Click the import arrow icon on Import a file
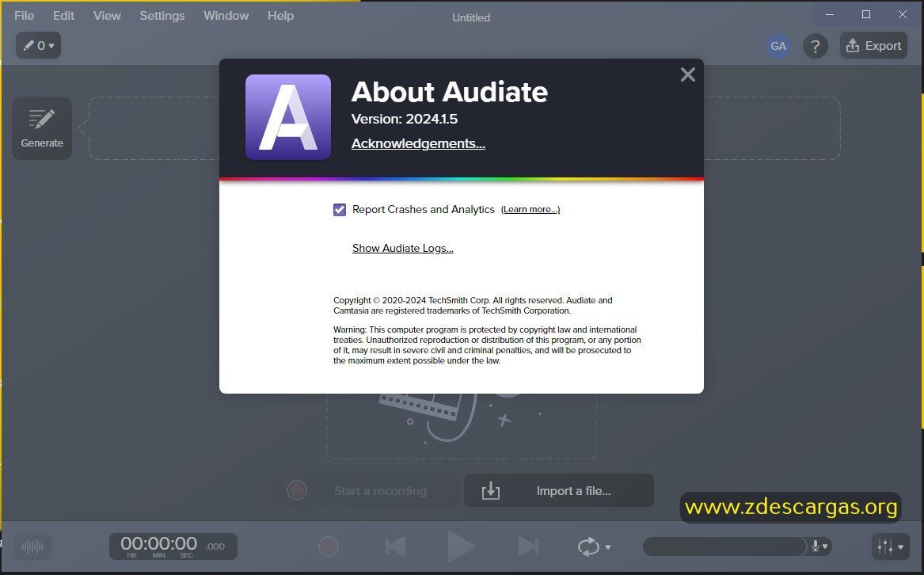 tap(491, 491)
